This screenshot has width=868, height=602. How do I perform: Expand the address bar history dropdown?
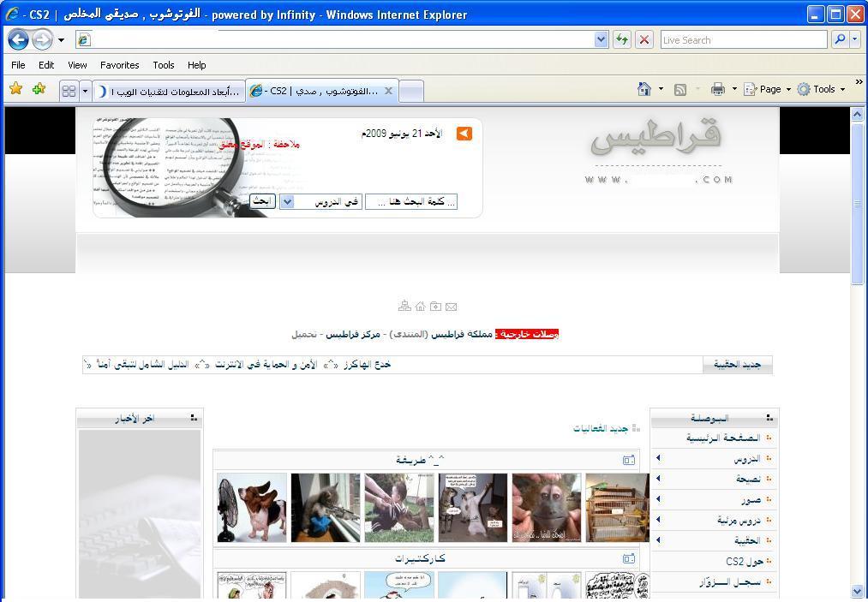pos(601,39)
